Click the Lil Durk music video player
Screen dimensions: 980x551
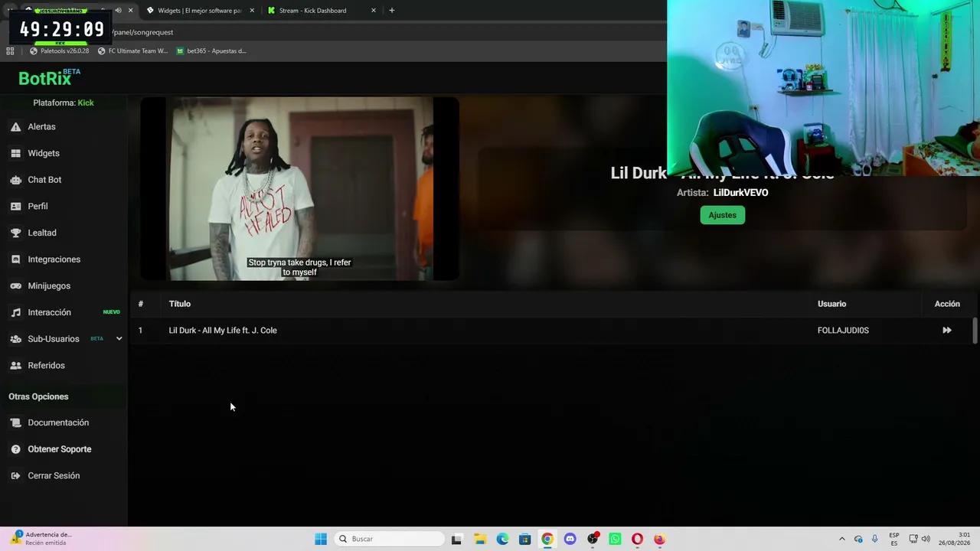pos(299,188)
